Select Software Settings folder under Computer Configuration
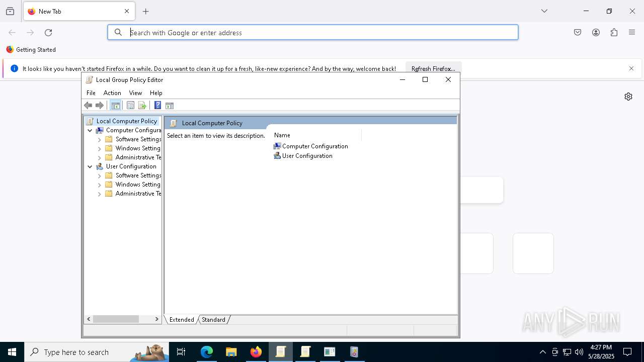 click(138, 139)
